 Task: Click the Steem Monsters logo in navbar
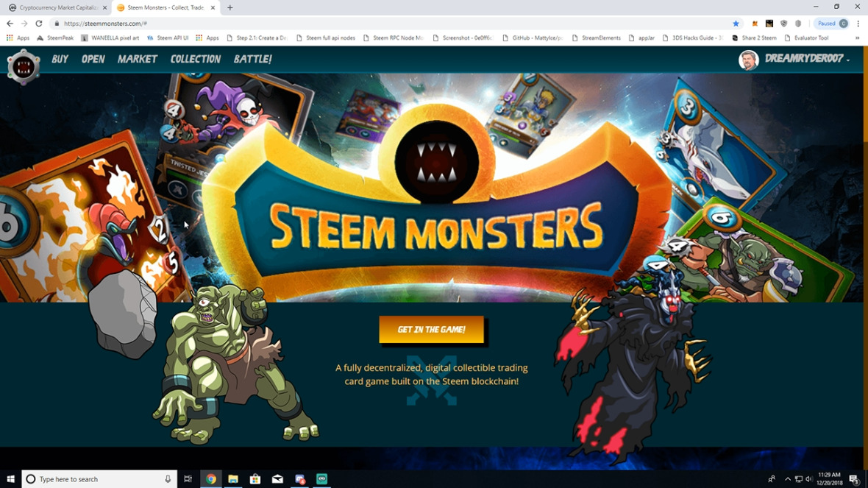[24, 67]
